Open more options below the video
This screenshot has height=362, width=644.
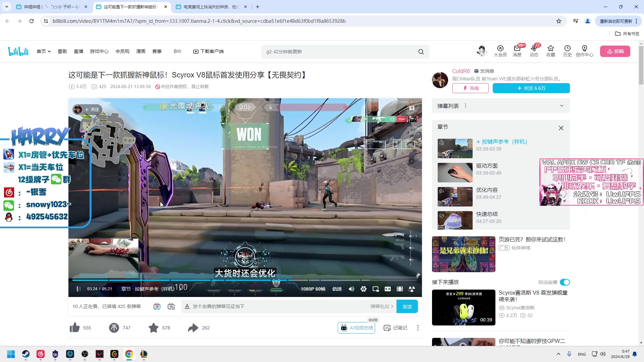coord(418,328)
